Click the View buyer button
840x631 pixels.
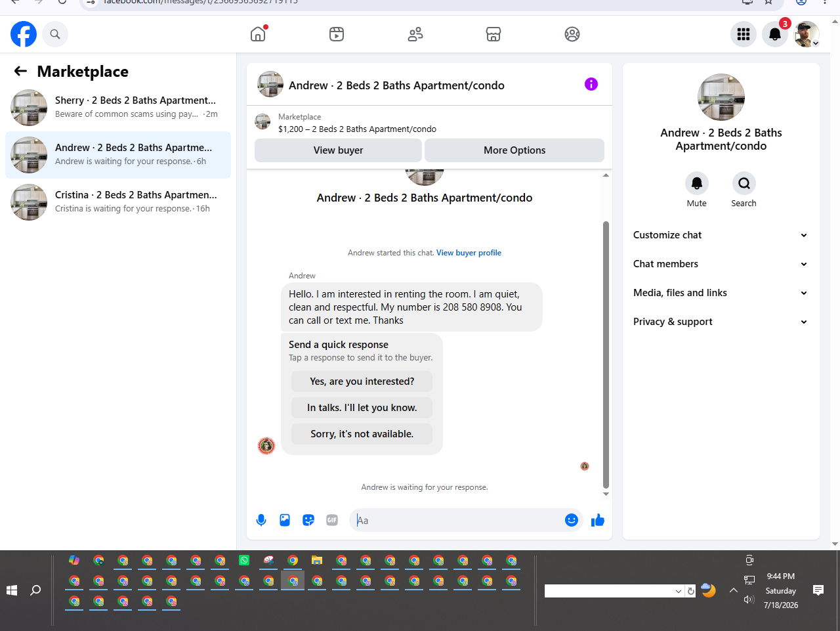coord(338,150)
